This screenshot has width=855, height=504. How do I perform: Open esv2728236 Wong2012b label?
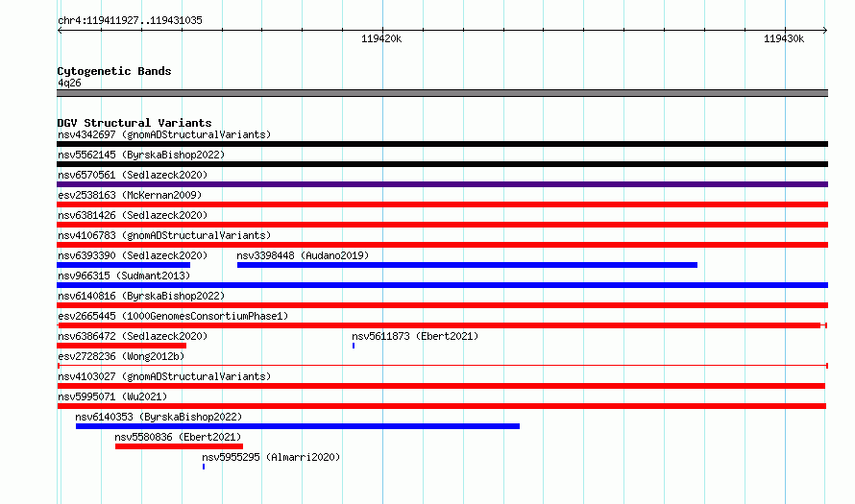(x=121, y=356)
